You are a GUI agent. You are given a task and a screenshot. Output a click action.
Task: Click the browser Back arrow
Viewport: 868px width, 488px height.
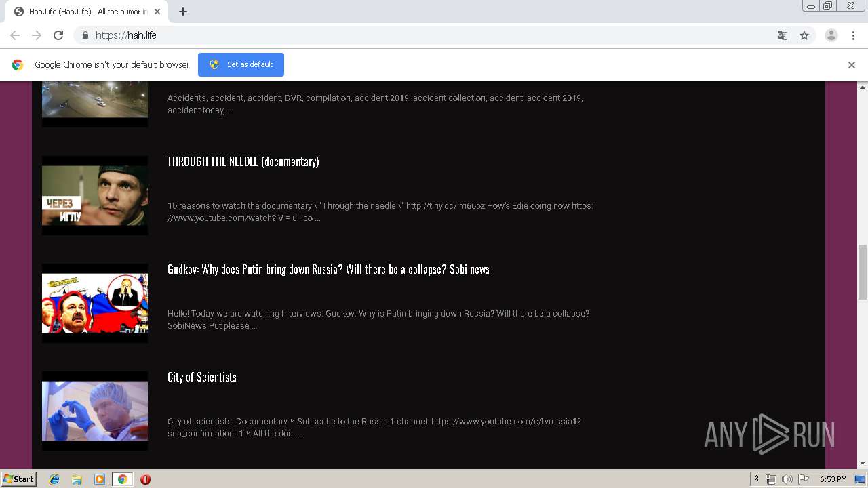[x=15, y=35]
